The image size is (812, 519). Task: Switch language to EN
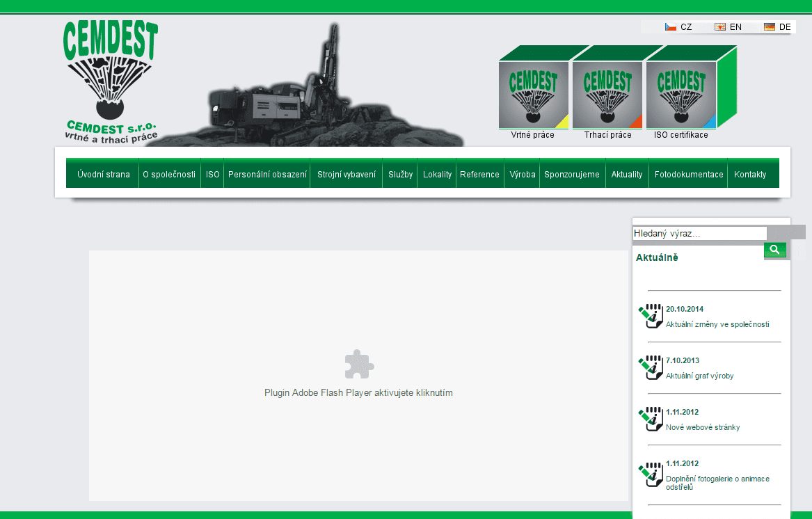(x=735, y=27)
